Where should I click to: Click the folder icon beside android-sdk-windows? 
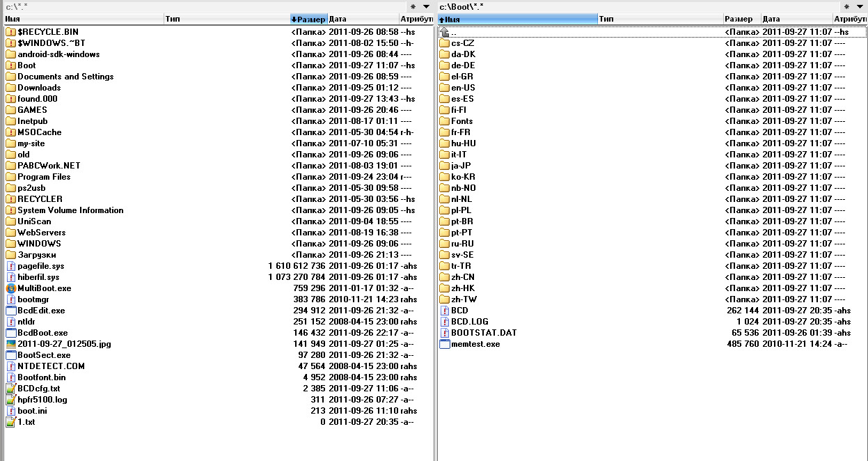(x=10, y=54)
